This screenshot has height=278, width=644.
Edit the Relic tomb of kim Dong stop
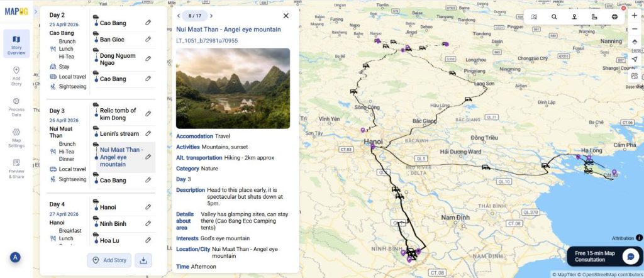click(148, 113)
